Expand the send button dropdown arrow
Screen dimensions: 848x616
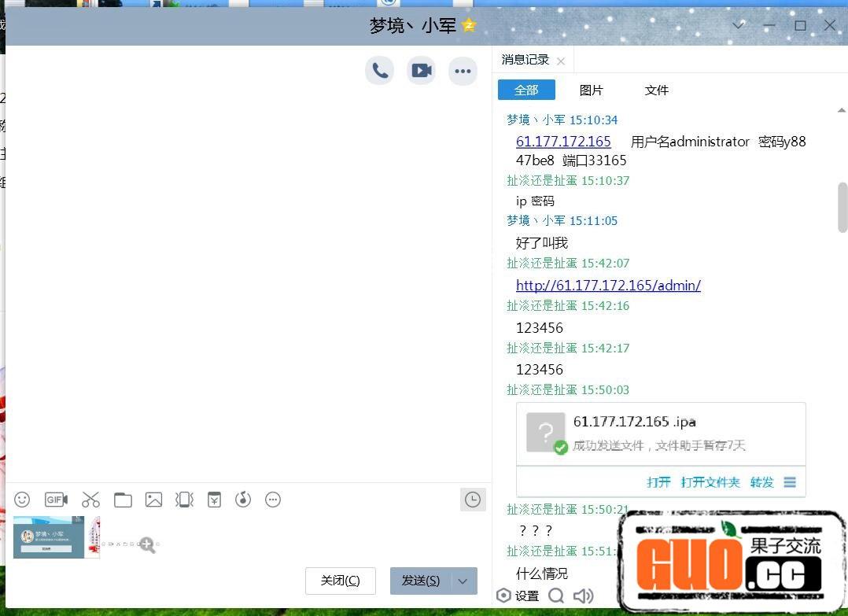[463, 581]
